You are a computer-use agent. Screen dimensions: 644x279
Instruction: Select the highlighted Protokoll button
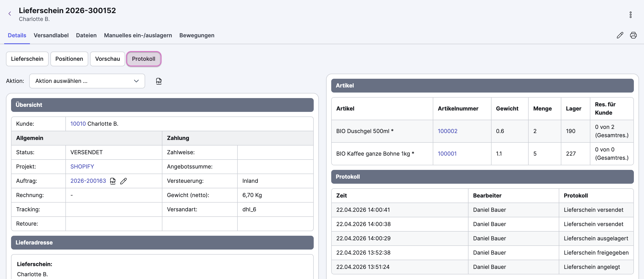143,59
